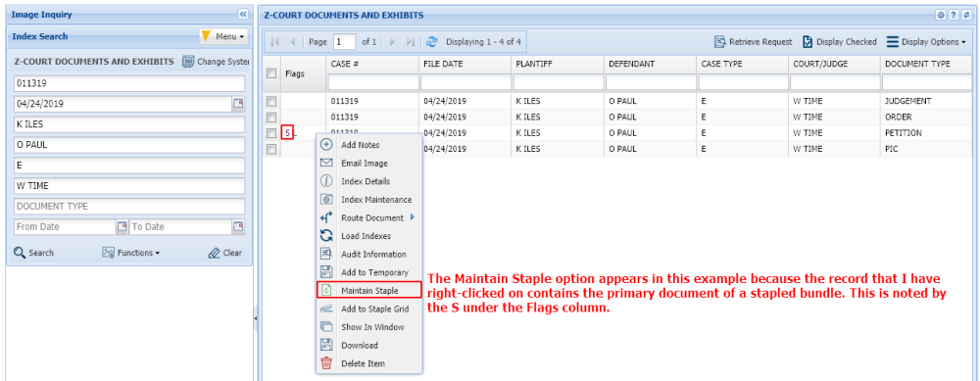The image size is (980, 381).
Task: Click Retrieve Request in the toolbar
Action: click(753, 42)
